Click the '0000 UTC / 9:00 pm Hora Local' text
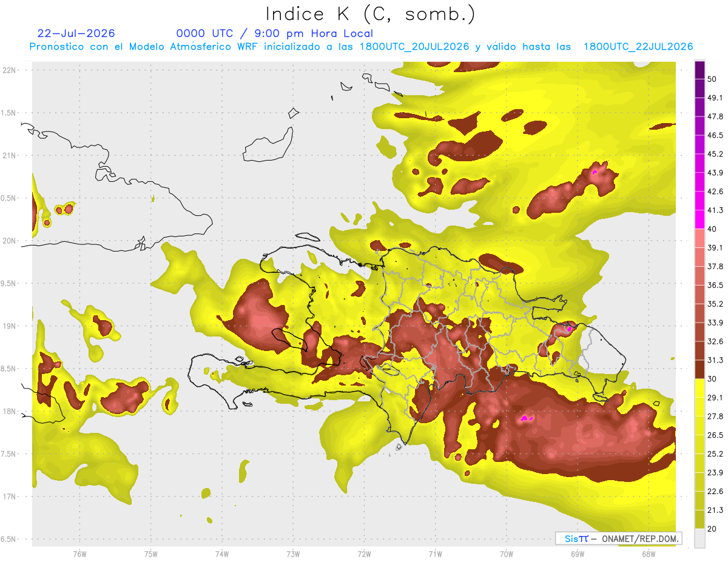Image resolution: width=728 pixels, height=562 pixels. (x=274, y=33)
